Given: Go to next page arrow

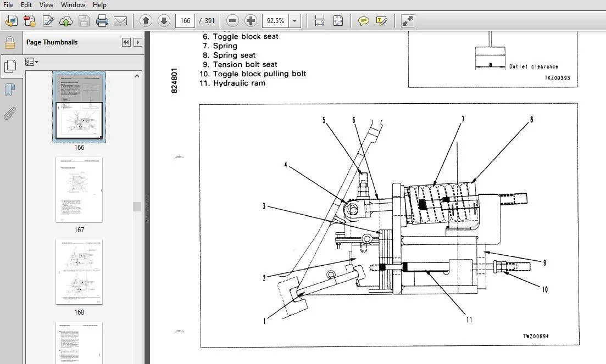Looking at the screenshot, I should pos(164,20).
